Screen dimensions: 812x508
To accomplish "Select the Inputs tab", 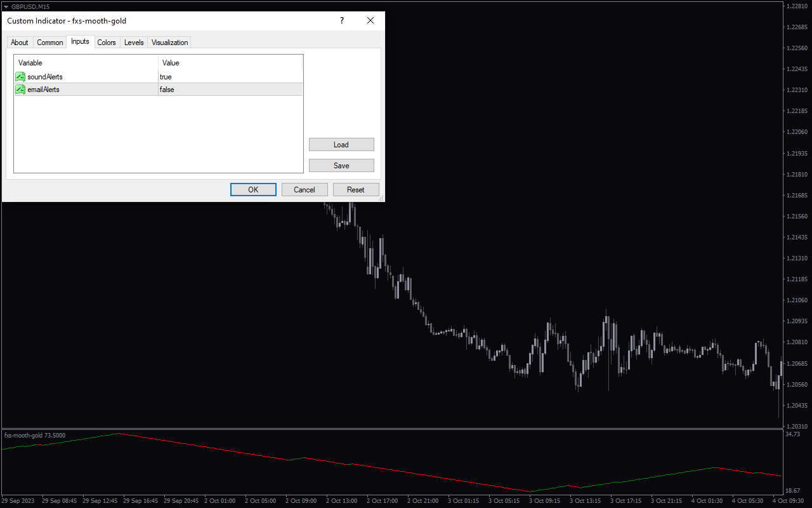I will [x=80, y=41].
